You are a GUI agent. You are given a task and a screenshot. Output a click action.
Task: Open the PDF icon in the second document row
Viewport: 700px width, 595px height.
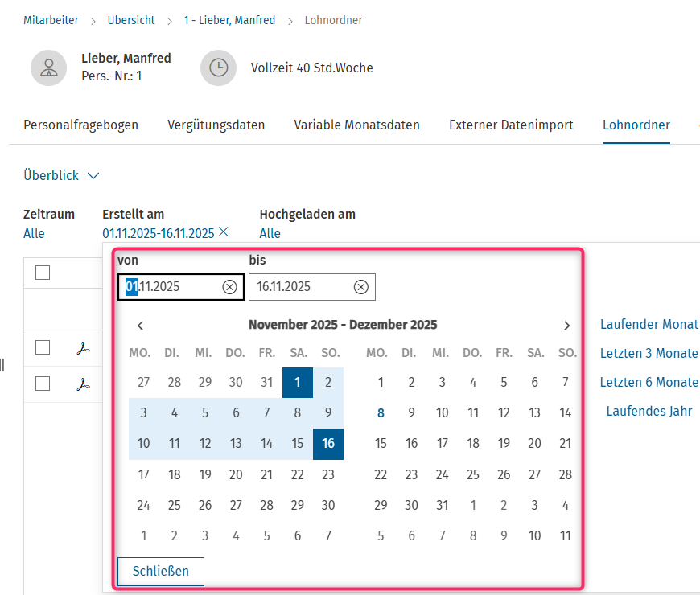pos(83,384)
